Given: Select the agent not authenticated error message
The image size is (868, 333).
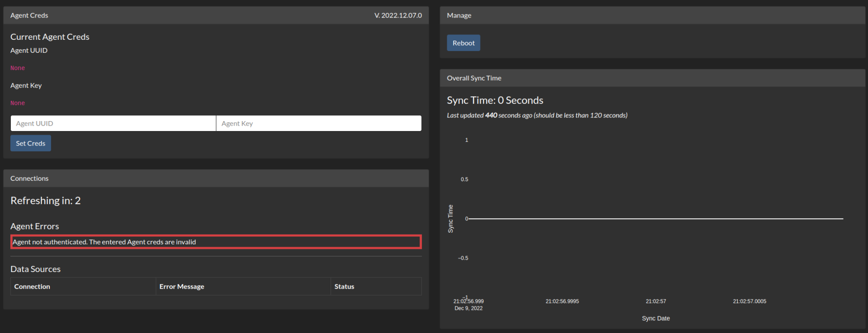Looking at the screenshot, I should click(104, 242).
